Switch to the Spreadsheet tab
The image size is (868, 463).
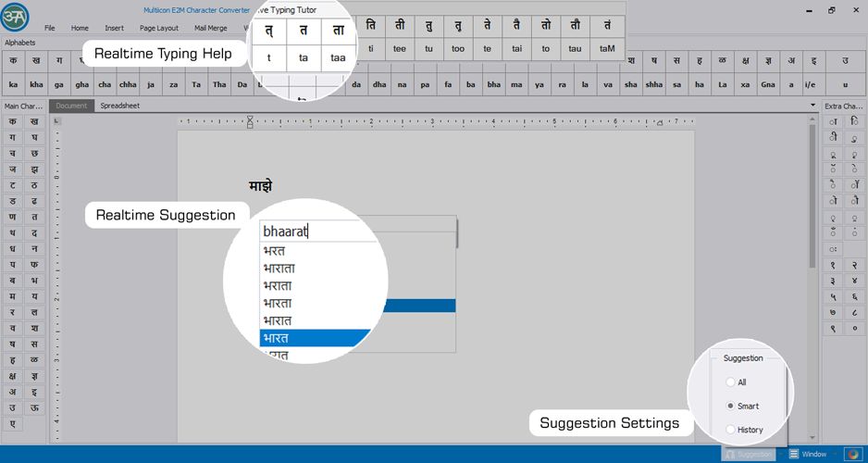[x=119, y=106]
